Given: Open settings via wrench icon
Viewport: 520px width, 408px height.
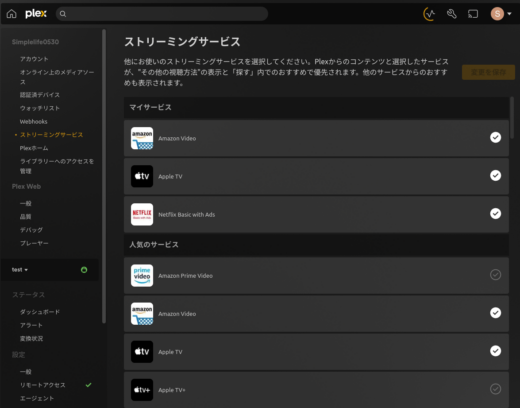Looking at the screenshot, I should coord(452,14).
